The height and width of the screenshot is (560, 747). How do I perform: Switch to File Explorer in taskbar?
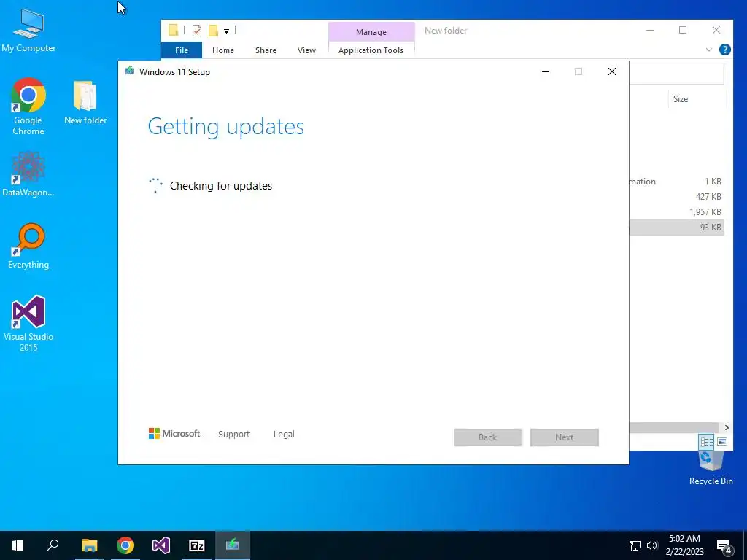[x=89, y=545]
